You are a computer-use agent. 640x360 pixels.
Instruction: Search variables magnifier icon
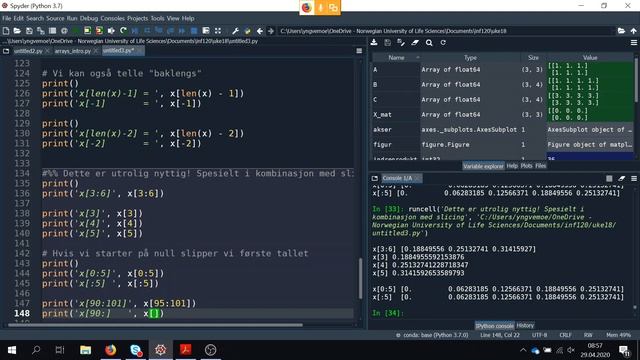coord(429,42)
